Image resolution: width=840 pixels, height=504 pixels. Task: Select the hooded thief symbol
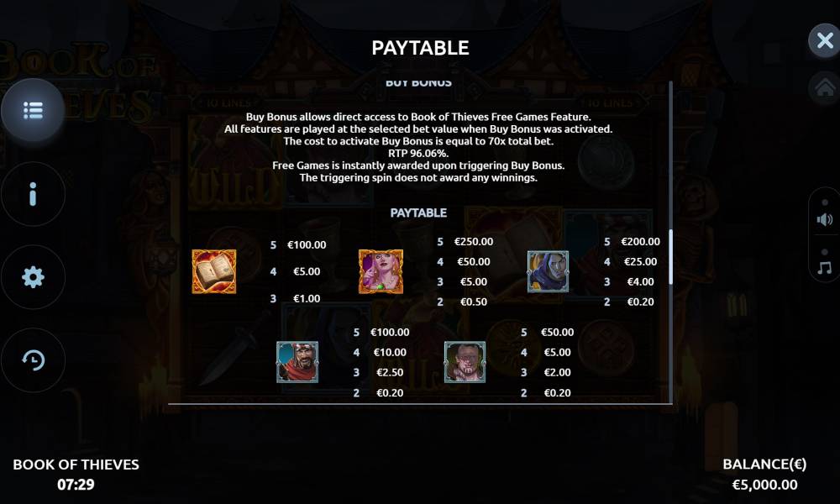[x=548, y=271]
